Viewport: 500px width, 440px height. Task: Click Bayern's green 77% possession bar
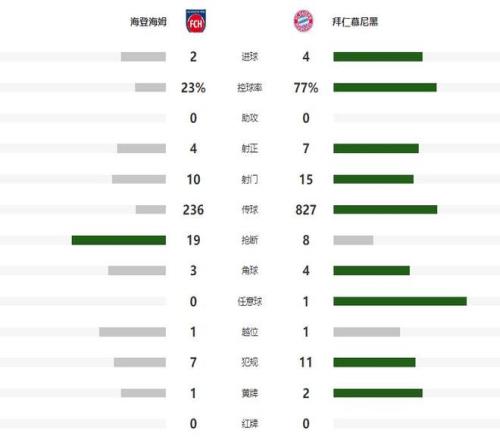(x=385, y=87)
